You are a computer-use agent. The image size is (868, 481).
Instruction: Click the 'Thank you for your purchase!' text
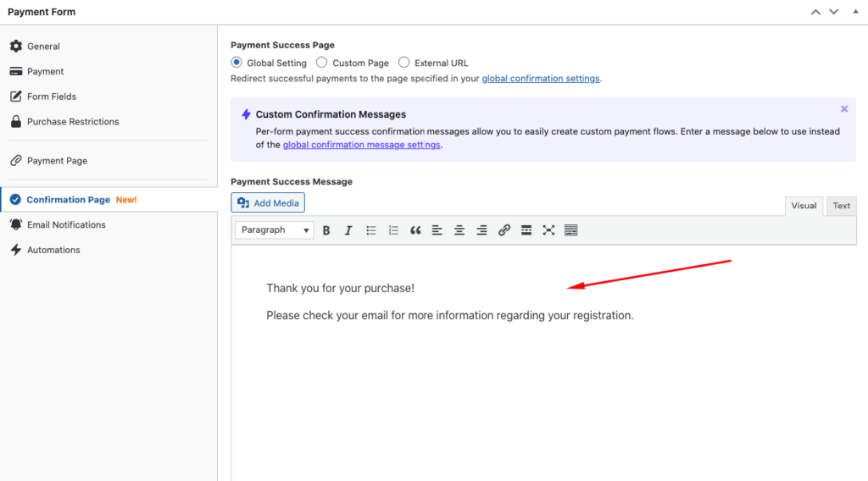point(341,288)
